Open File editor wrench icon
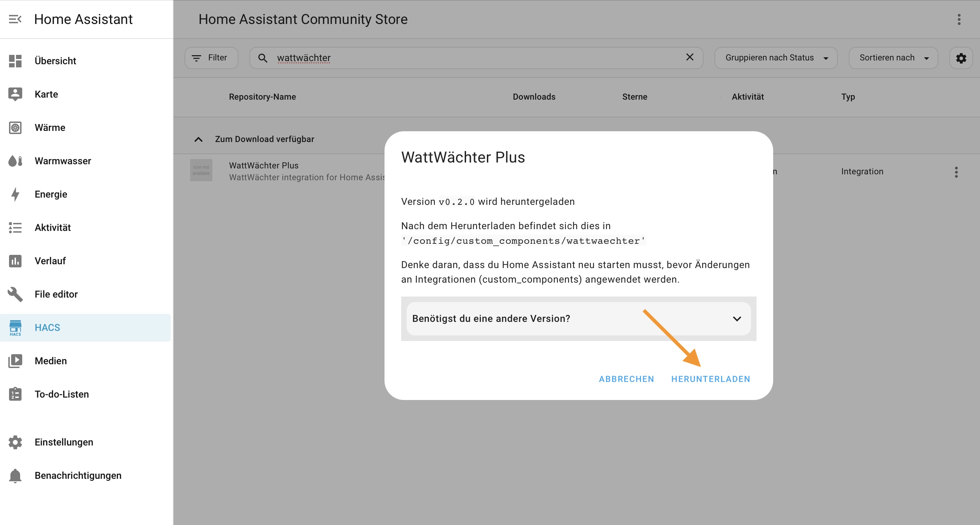Screen dimensions: 980x525 (x=15, y=294)
